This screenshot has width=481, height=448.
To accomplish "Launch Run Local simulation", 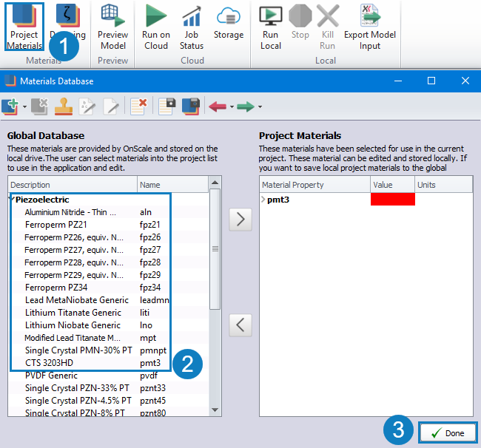I will pyautogui.click(x=271, y=27).
